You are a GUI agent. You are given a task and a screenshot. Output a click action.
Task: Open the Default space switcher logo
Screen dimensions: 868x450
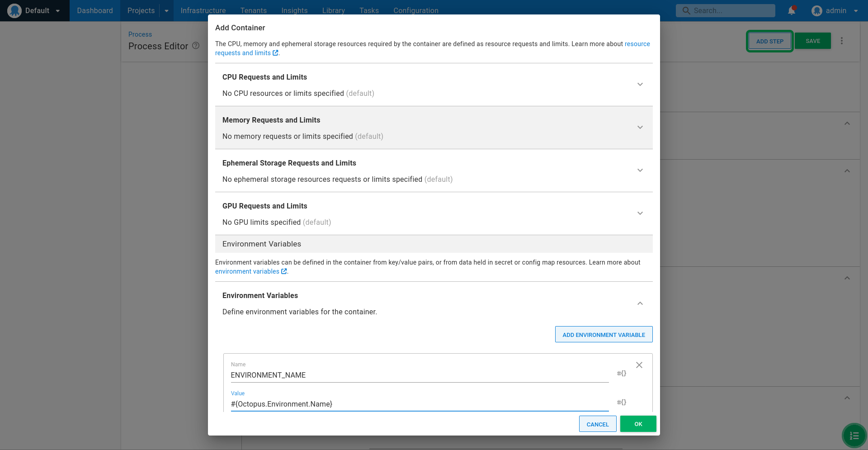tap(14, 10)
